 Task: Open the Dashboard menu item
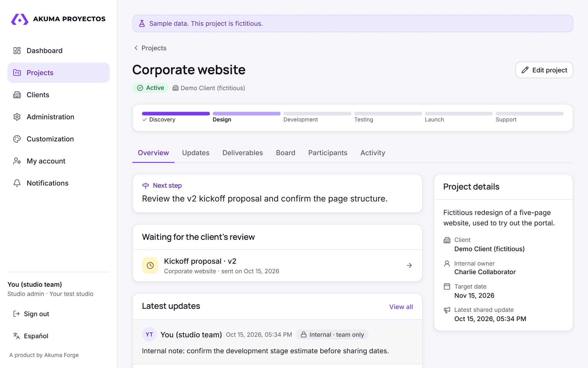coord(58,51)
